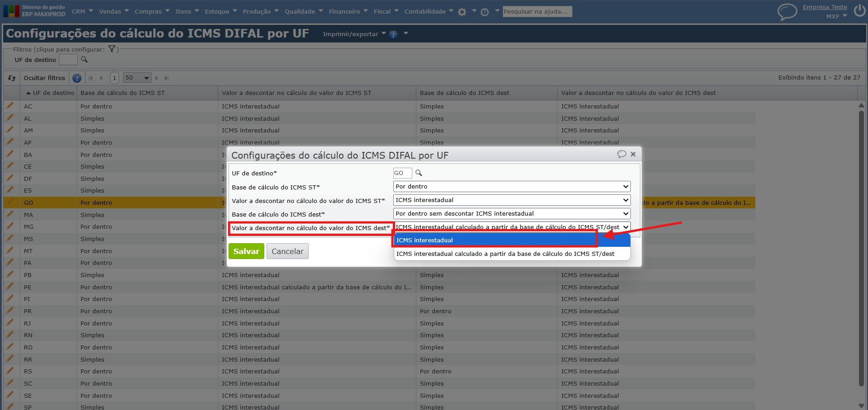
Task: Open help icon beside Imprimir/exportar
Action: click(393, 34)
